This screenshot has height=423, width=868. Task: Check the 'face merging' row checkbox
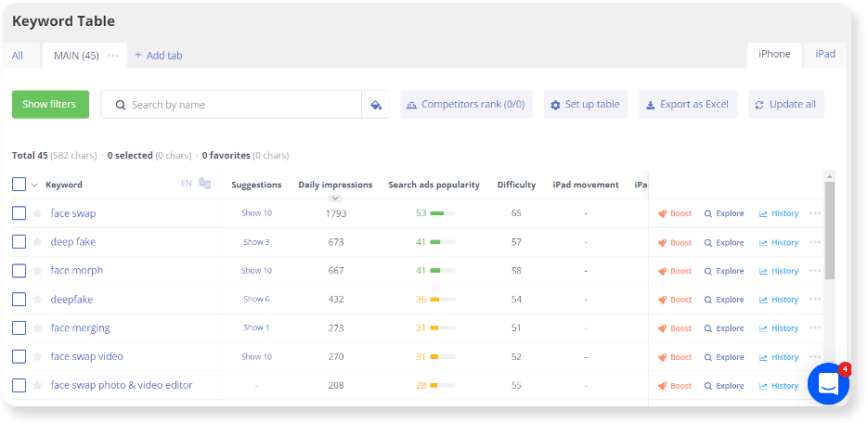tap(19, 327)
